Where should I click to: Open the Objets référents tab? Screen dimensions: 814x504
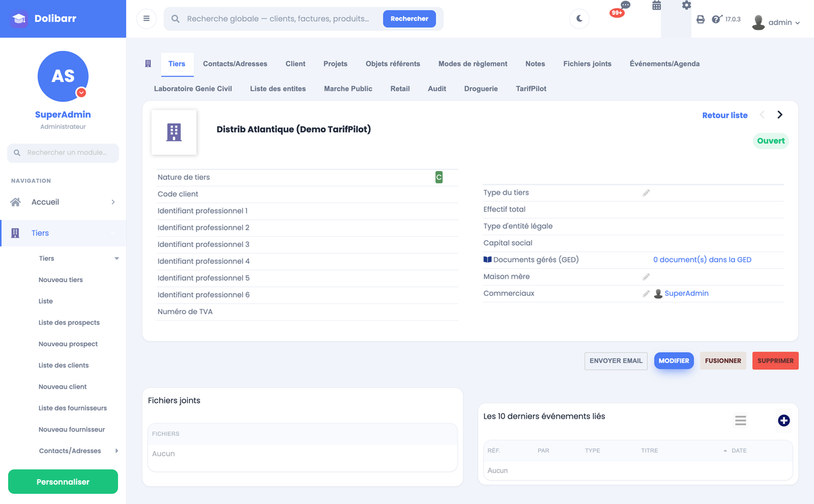pyautogui.click(x=393, y=64)
